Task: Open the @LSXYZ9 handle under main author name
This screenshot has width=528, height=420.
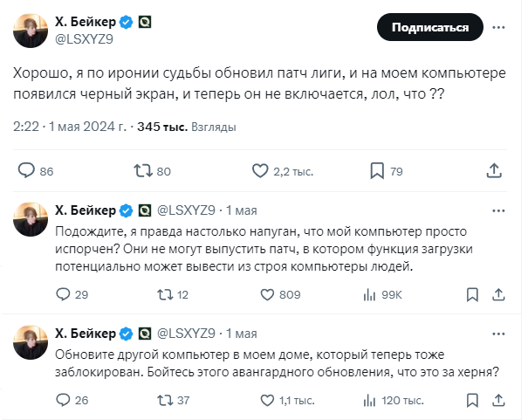Action: point(86,38)
